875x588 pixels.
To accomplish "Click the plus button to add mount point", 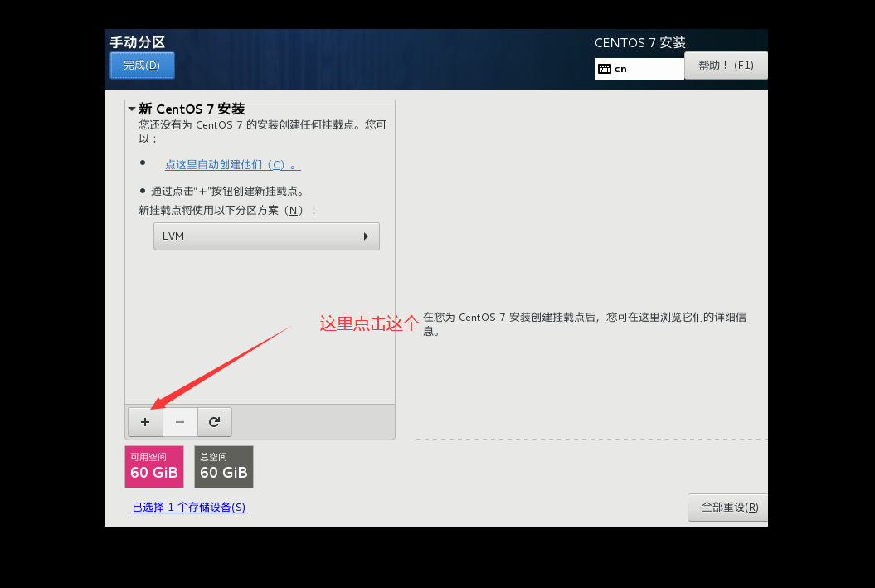I will coord(145,422).
